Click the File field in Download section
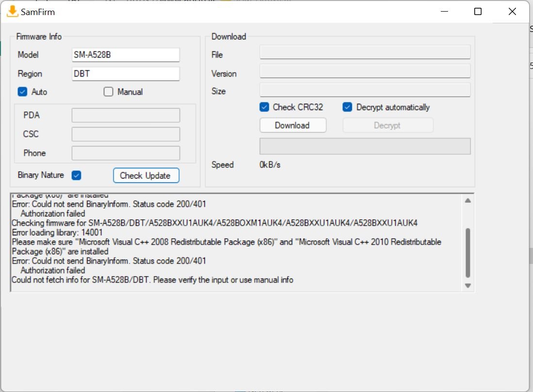Screen dimensions: 533x392 [x=365, y=52]
